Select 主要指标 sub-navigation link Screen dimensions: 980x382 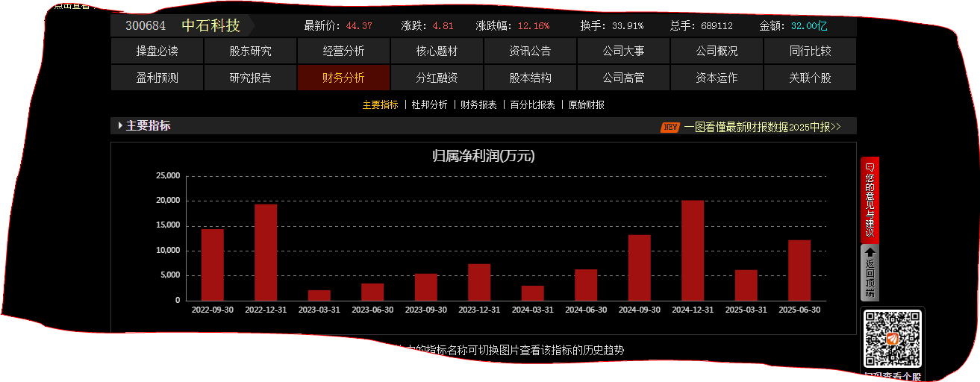click(x=381, y=105)
